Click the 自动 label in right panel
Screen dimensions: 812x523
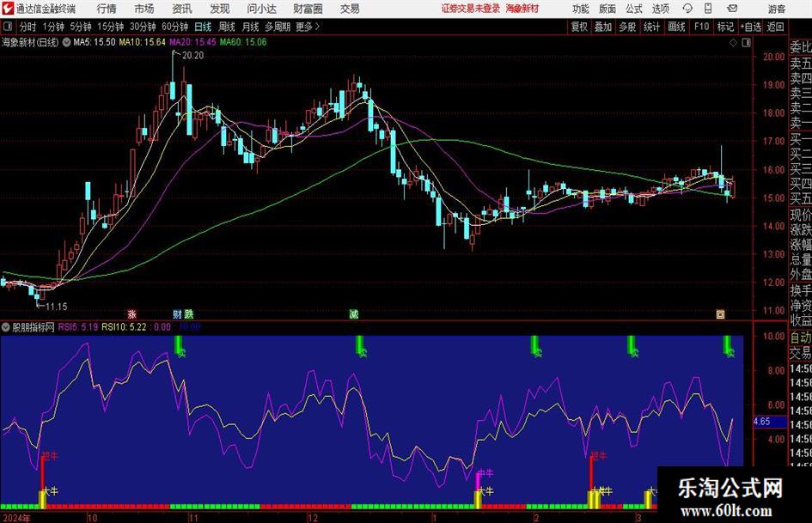(x=801, y=338)
